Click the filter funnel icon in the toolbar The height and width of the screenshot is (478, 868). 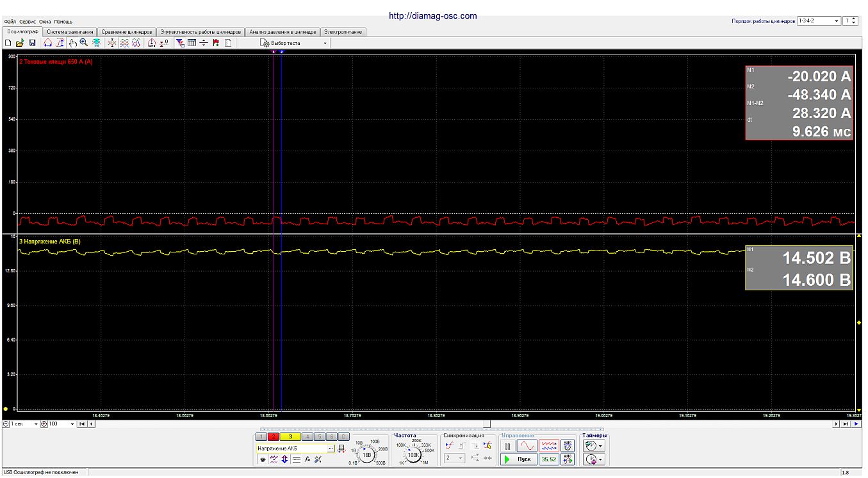coord(180,43)
